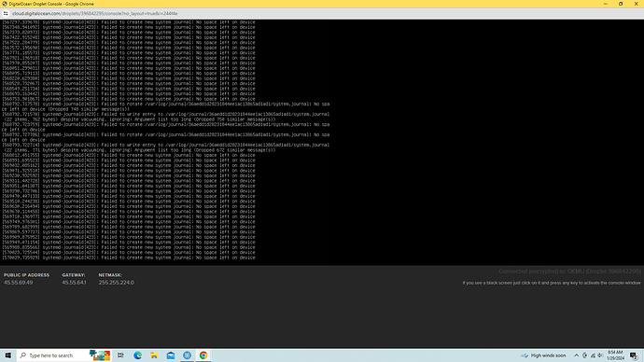The image size is (644, 362).
Task: Minimize the Droplet Console Chrome window
Action: 606,4
